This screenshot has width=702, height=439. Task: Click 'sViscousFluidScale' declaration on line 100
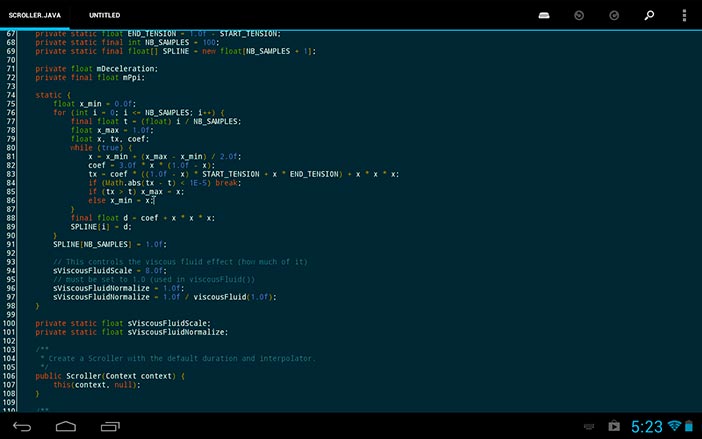coord(168,323)
